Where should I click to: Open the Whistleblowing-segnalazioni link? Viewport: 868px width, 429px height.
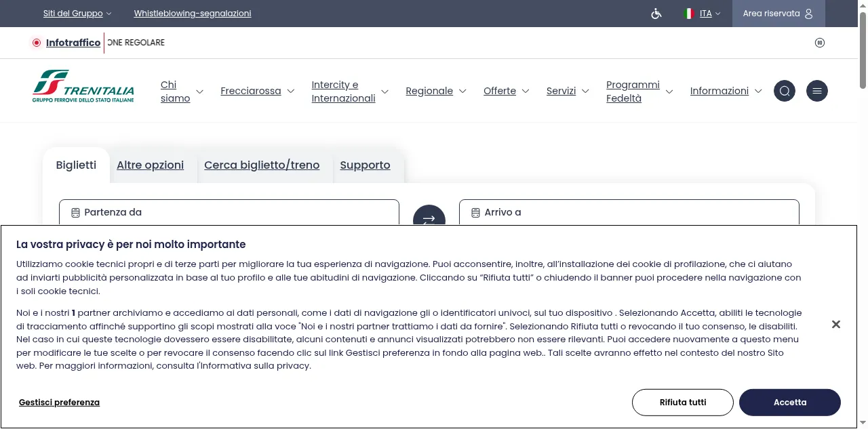[193, 14]
